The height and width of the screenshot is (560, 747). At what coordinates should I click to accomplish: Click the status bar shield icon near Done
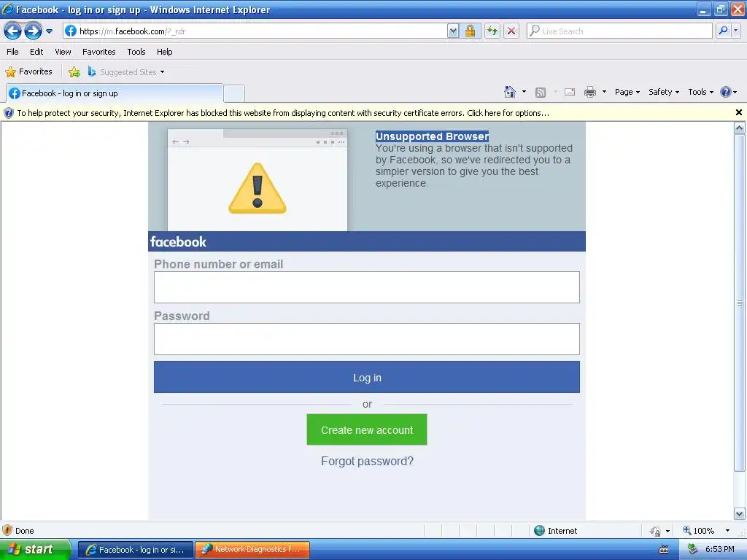[x=7, y=531]
